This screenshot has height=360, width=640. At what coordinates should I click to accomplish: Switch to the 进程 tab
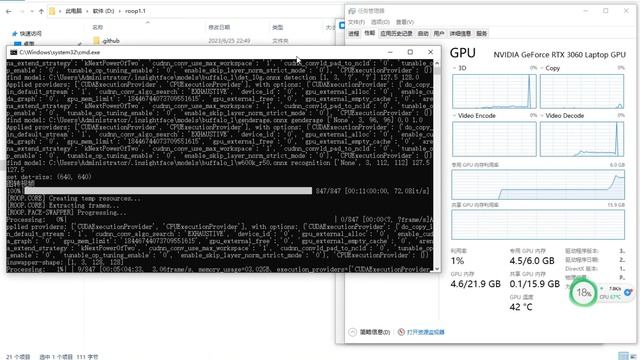tap(353, 33)
